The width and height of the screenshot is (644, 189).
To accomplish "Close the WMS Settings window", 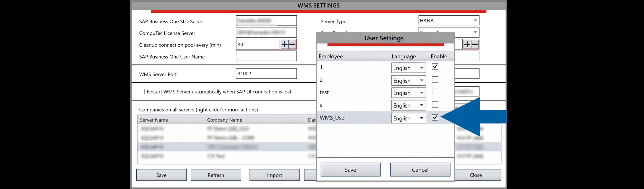I will (476, 175).
